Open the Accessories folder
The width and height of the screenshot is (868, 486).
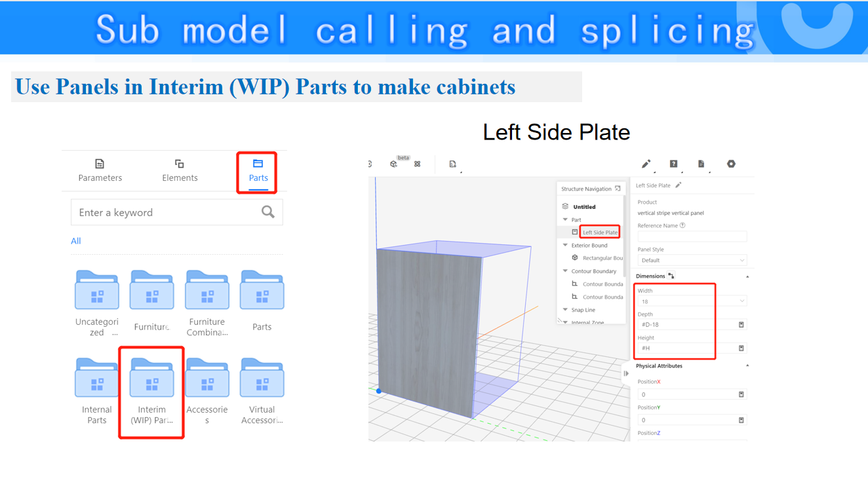[207, 391]
